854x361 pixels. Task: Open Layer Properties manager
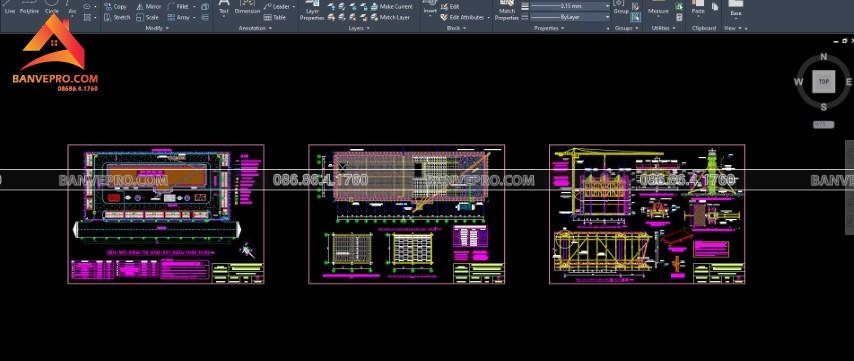click(x=312, y=11)
